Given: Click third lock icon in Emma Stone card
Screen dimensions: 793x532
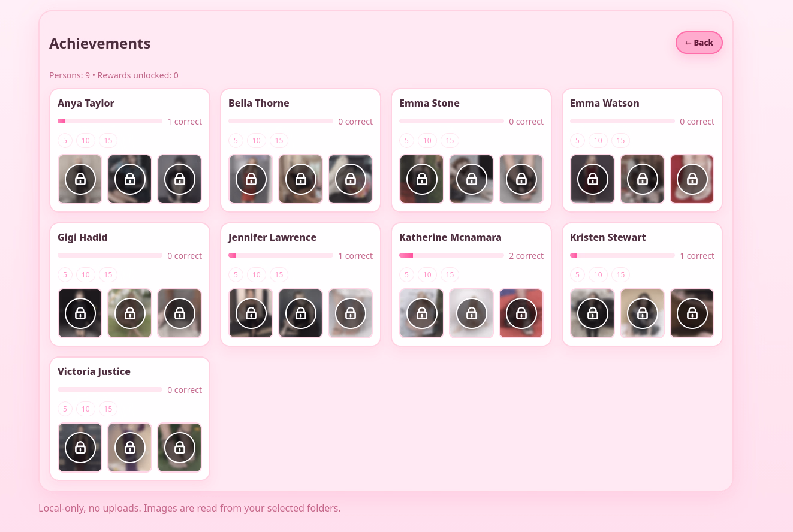Looking at the screenshot, I should pos(521,179).
